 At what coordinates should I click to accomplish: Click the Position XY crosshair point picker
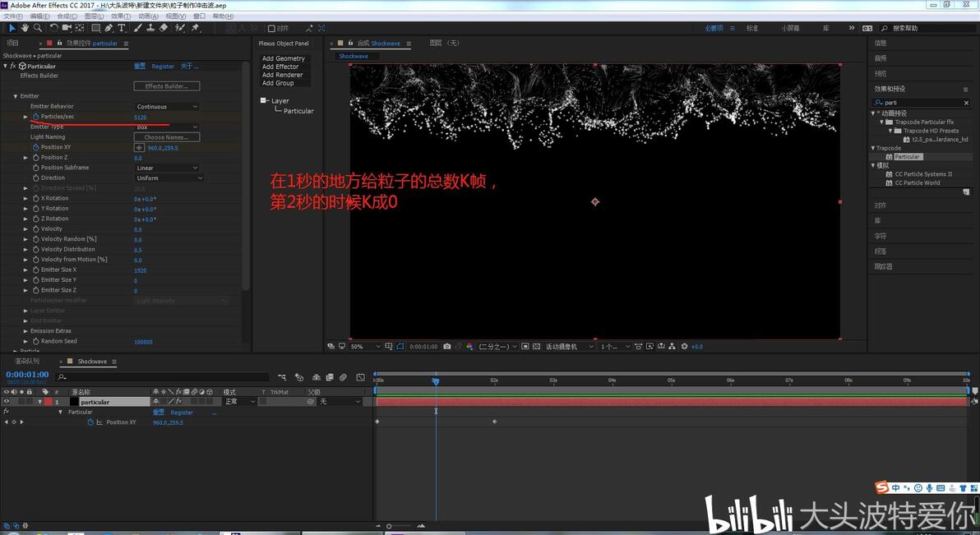point(139,147)
